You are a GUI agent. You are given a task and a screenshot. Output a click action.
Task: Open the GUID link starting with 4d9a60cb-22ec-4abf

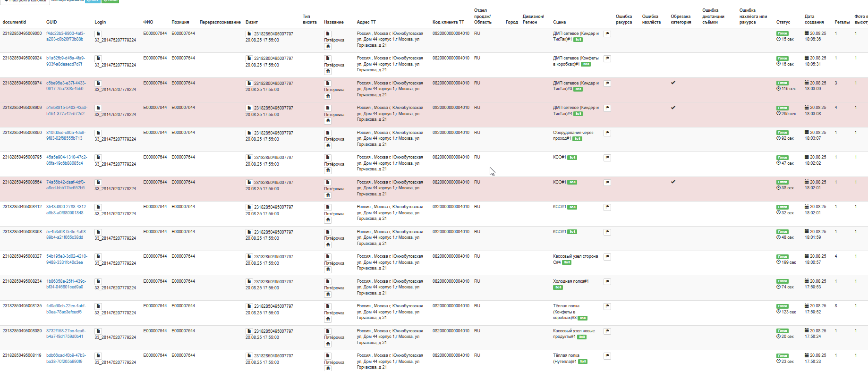[66, 309]
